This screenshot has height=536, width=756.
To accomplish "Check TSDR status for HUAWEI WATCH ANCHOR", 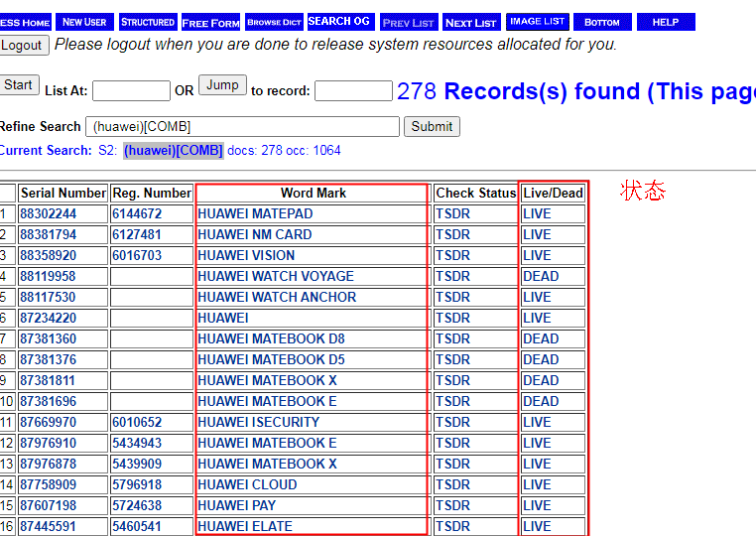I will coord(452,297).
